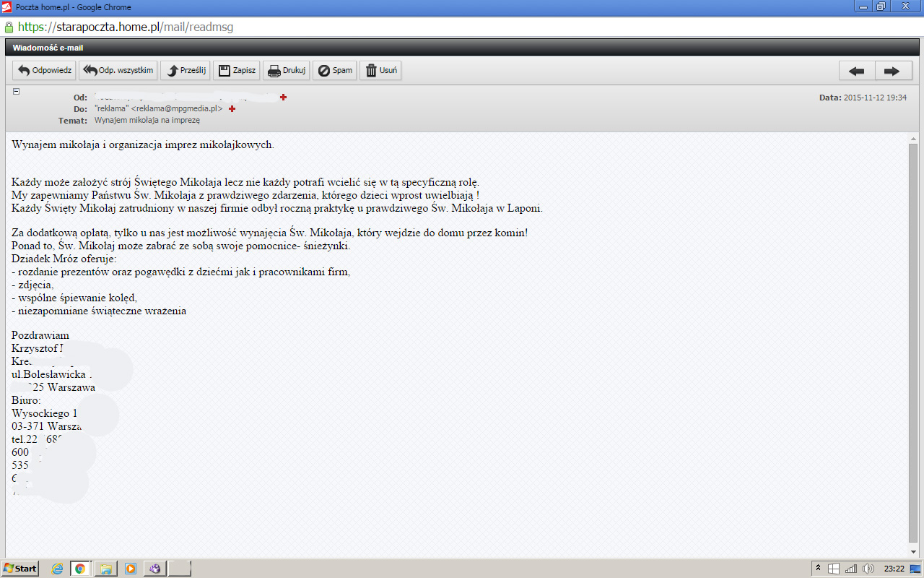
Task: Click Odp. wszystkim reply-all button
Action: (118, 71)
